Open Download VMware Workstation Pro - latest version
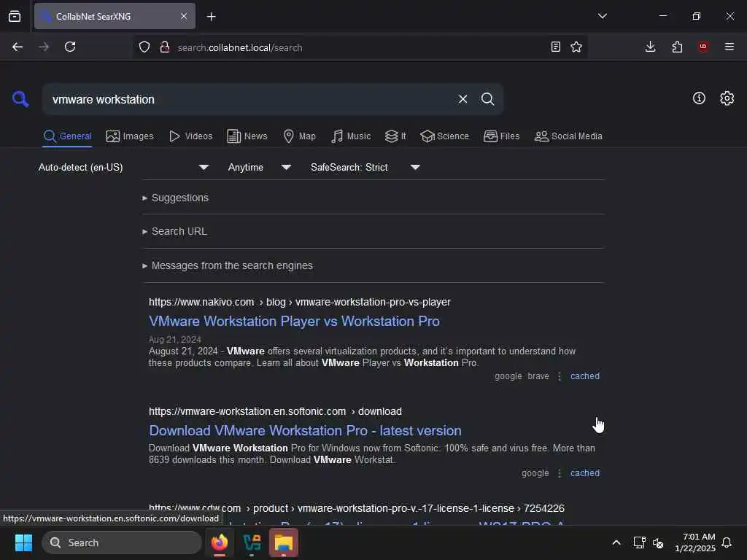This screenshot has width=747, height=560. pos(305,430)
